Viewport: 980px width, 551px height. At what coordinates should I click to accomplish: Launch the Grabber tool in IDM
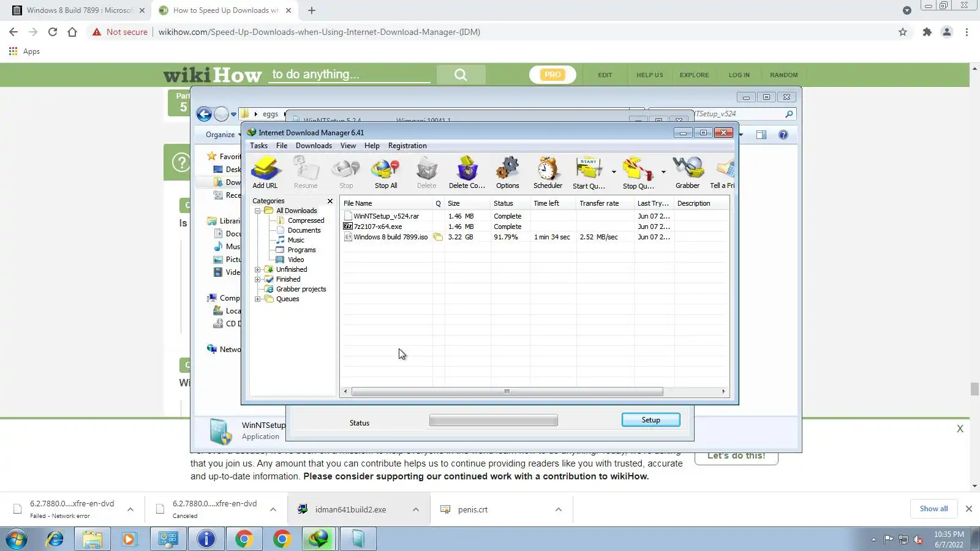687,172
